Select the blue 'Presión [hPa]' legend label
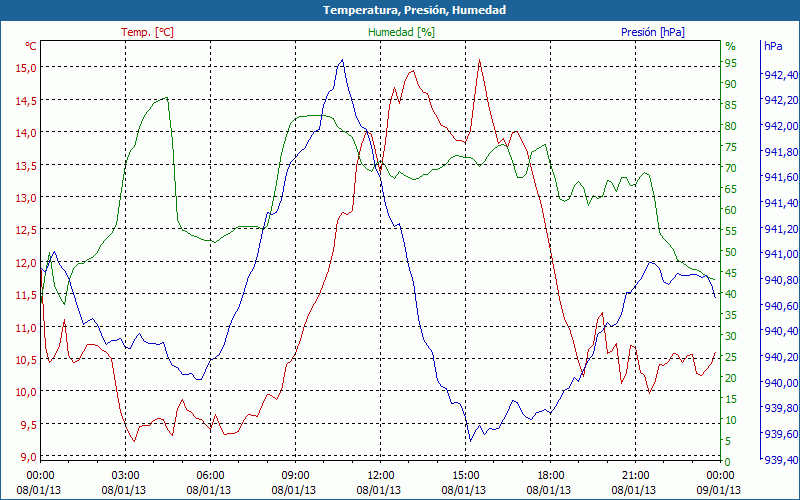Image resolution: width=800 pixels, height=500 pixels. pos(653,32)
